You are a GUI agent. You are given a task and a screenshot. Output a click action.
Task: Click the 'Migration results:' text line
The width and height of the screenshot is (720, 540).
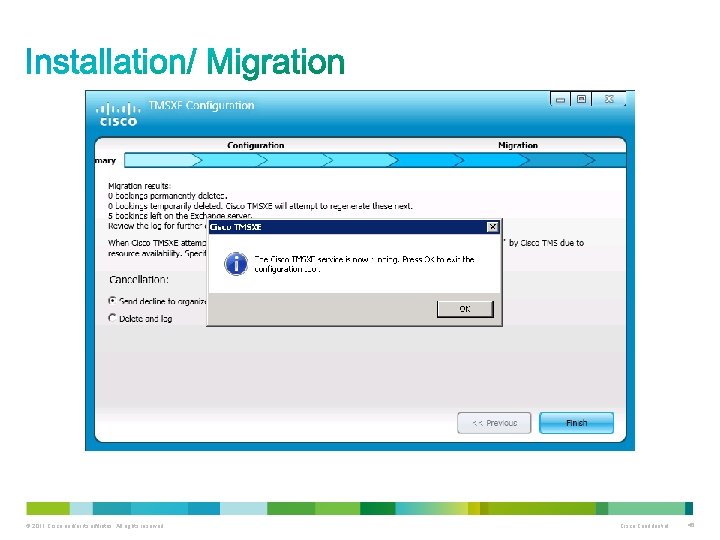coord(139,186)
